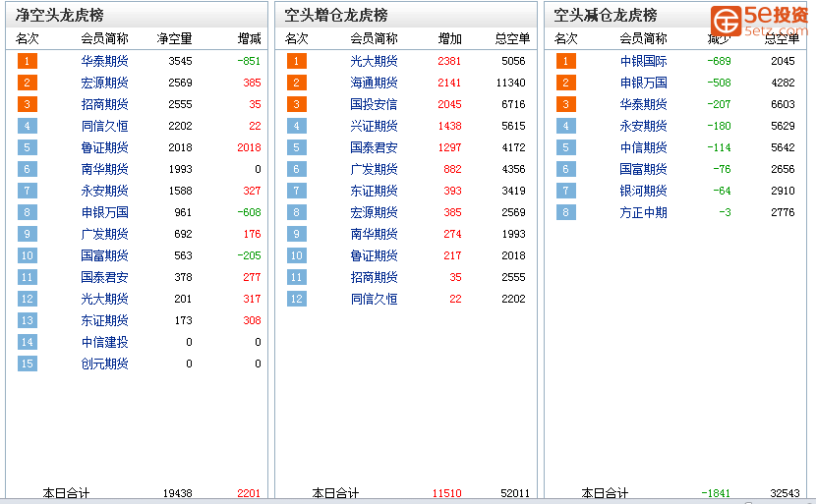Click 净空头龙虎榜 panel title
Viewport: 816px width, 504px height.
point(59,15)
